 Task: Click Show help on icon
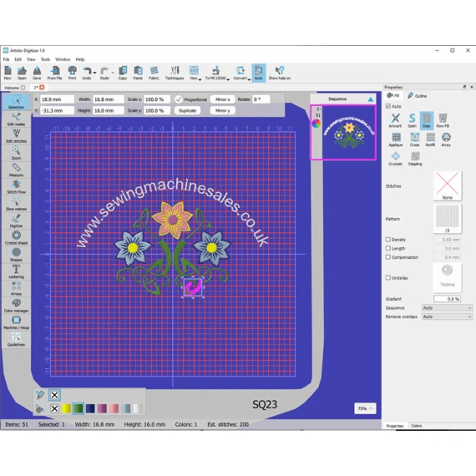tap(280, 73)
